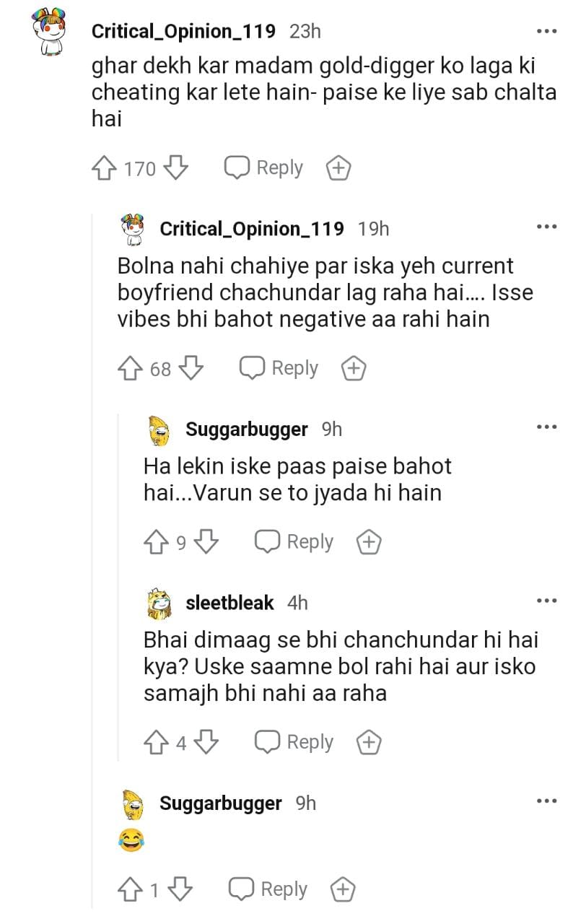Upvote the 68-point chachundar comment
586x924 pixels.
[130, 369]
